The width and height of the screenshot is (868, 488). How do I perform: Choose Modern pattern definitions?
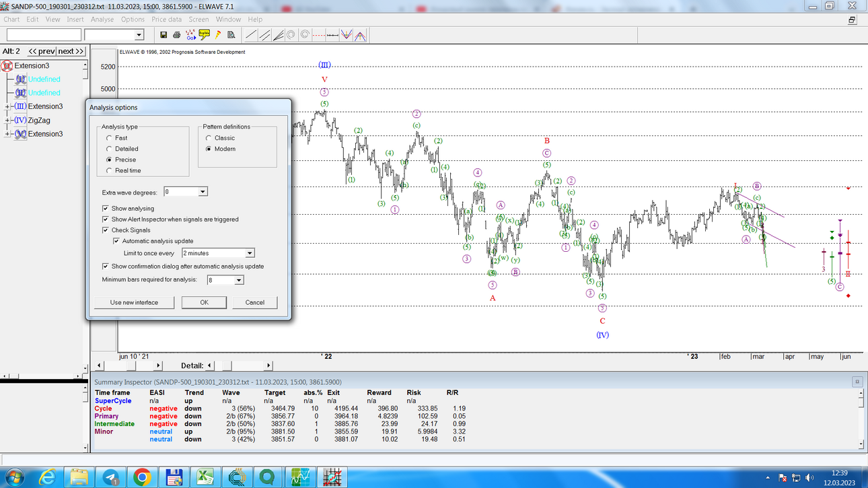pyautogui.click(x=221, y=149)
